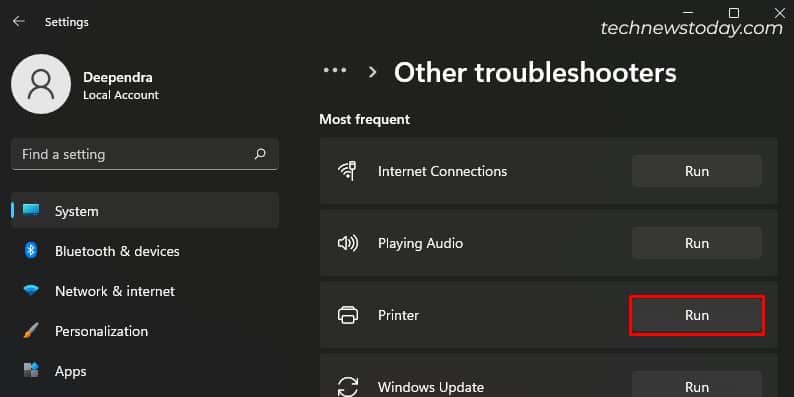794x397 pixels.
Task: Open Apps settings category
Action: pyautogui.click(x=145, y=371)
